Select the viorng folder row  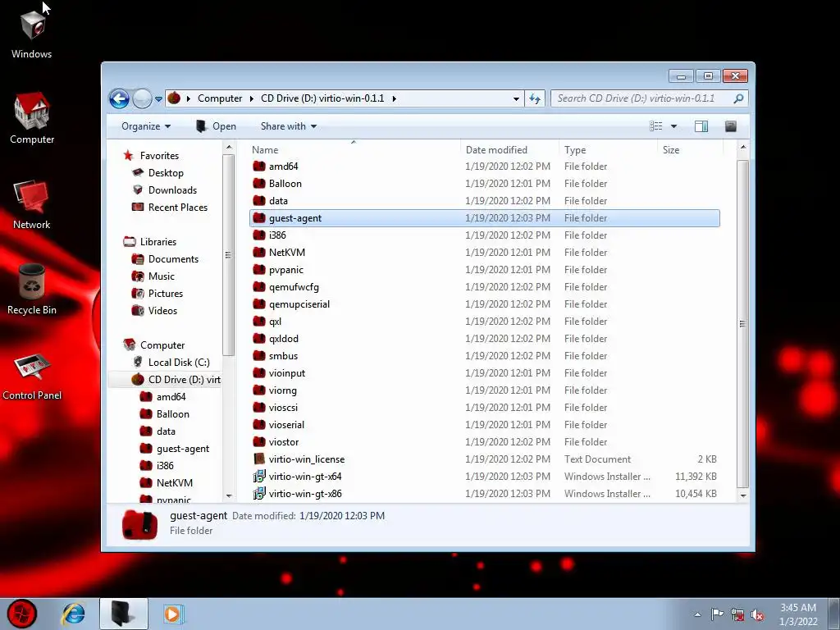click(x=485, y=390)
